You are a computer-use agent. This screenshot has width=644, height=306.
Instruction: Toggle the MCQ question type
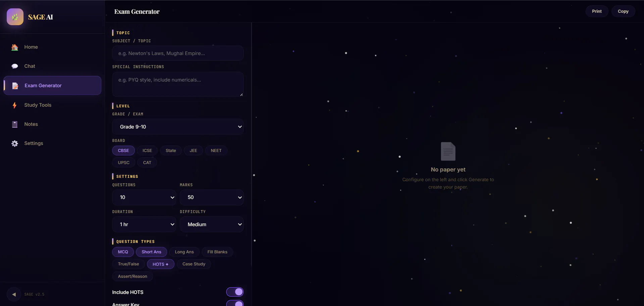(123, 252)
